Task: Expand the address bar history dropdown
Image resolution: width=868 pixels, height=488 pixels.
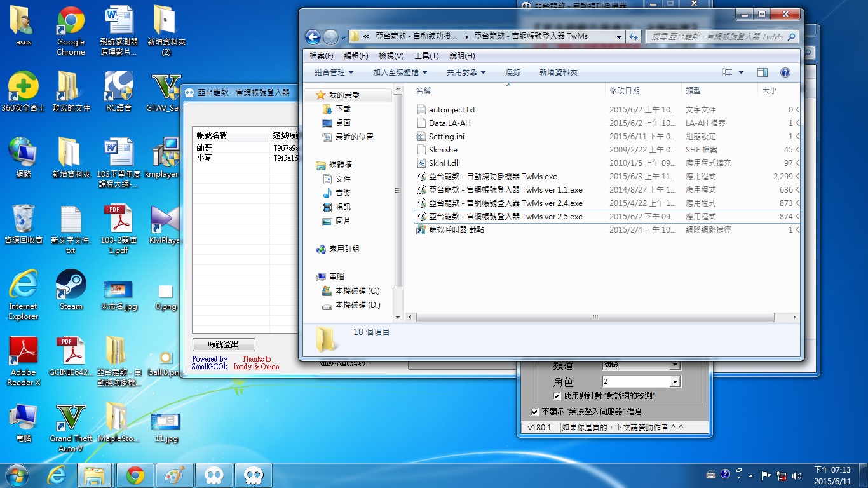Action: click(619, 37)
